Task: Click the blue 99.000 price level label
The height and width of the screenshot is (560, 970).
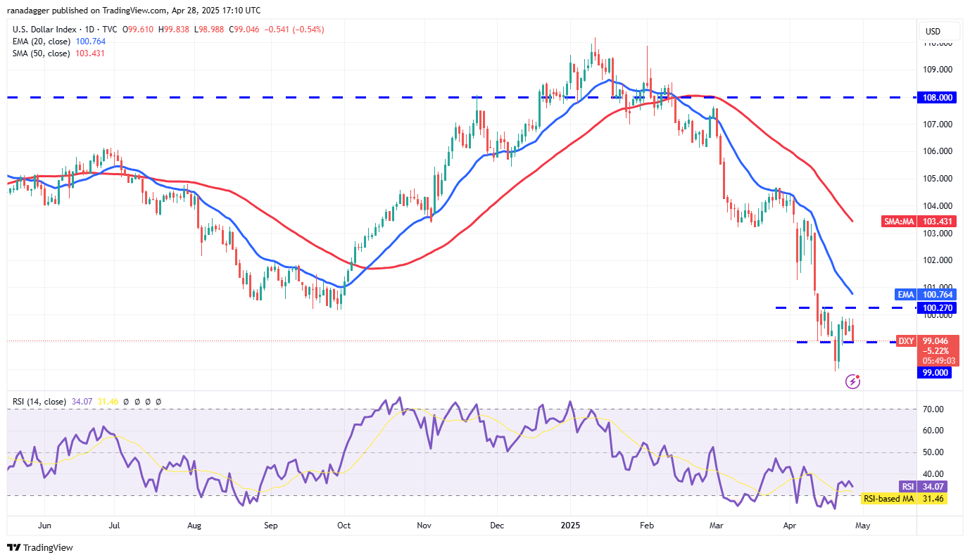Action: click(935, 373)
